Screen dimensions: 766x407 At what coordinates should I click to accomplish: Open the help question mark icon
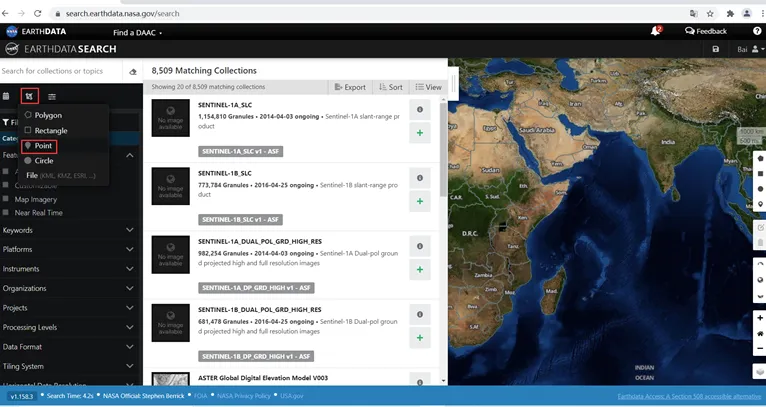[x=757, y=31]
